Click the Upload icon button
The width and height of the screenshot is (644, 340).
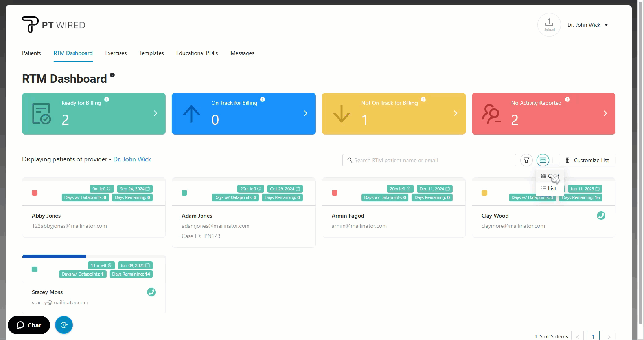click(x=549, y=25)
